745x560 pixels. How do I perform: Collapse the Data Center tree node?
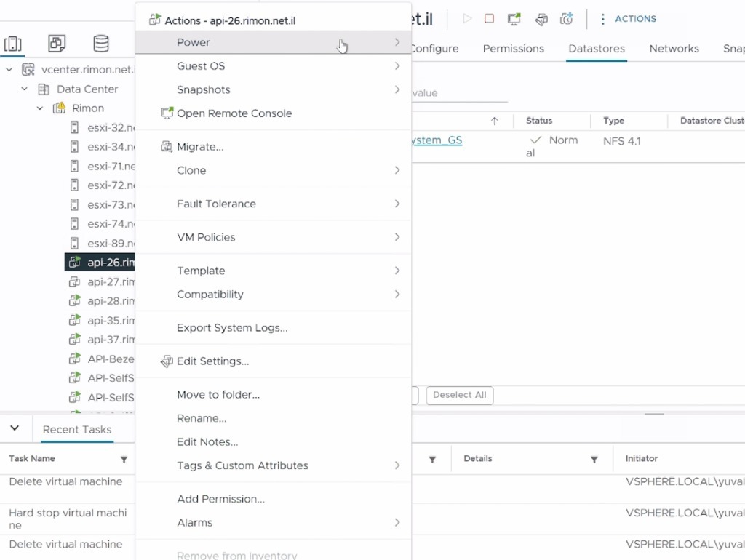pyautogui.click(x=25, y=89)
